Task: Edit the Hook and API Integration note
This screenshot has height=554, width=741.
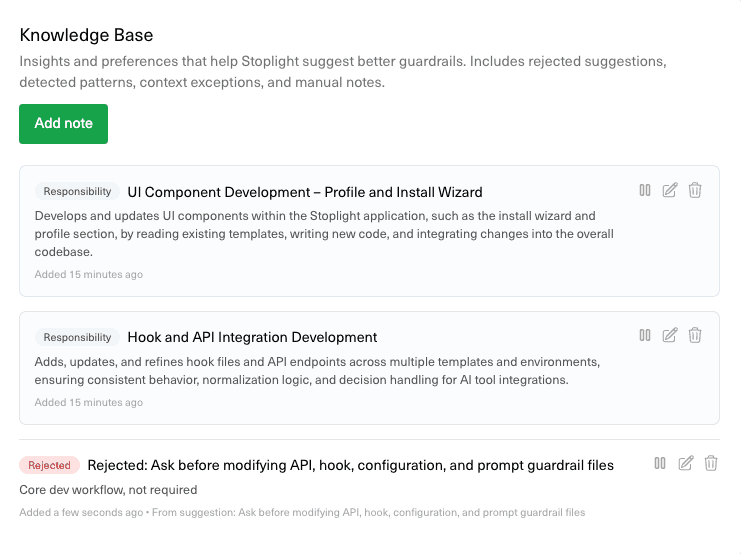Action: pyautogui.click(x=670, y=335)
